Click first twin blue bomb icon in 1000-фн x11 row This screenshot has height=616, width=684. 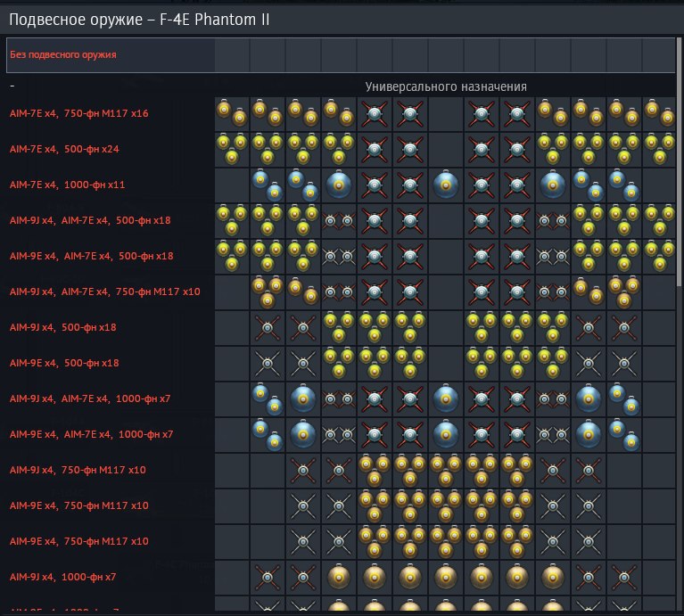tap(268, 185)
